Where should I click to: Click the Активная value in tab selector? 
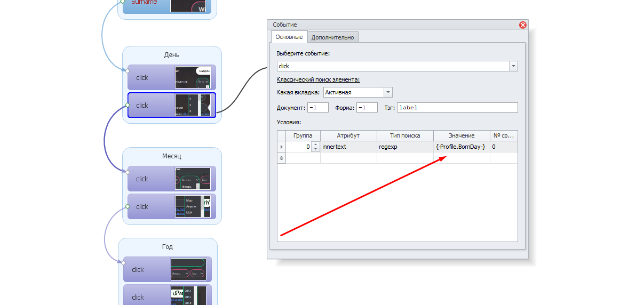click(x=353, y=92)
